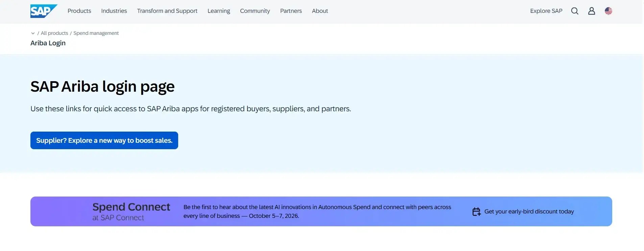Click Get your early-bird discount today
Viewport: 644px width, 251px height.
pos(529,211)
